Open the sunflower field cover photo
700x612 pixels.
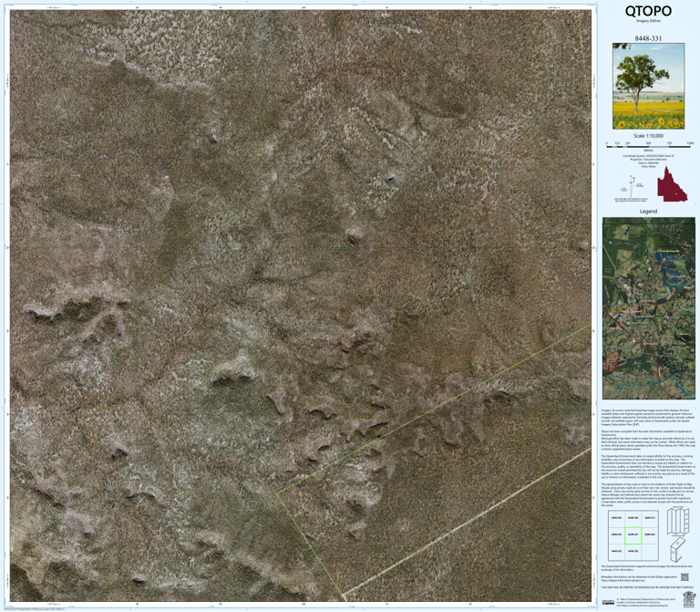[x=648, y=87]
